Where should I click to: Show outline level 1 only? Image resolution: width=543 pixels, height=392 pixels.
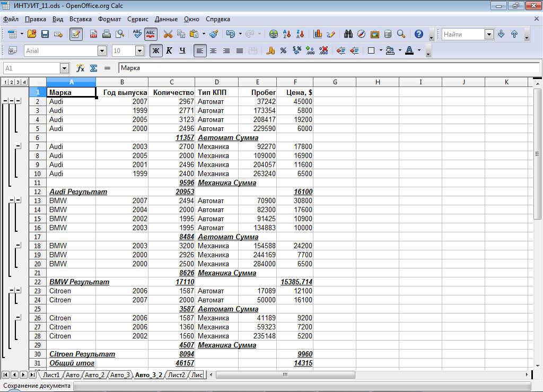tap(5, 82)
